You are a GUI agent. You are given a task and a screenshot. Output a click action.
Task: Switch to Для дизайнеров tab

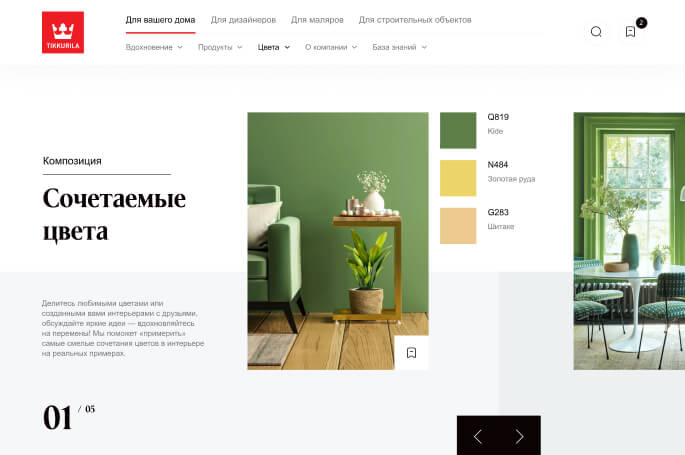[243, 20]
